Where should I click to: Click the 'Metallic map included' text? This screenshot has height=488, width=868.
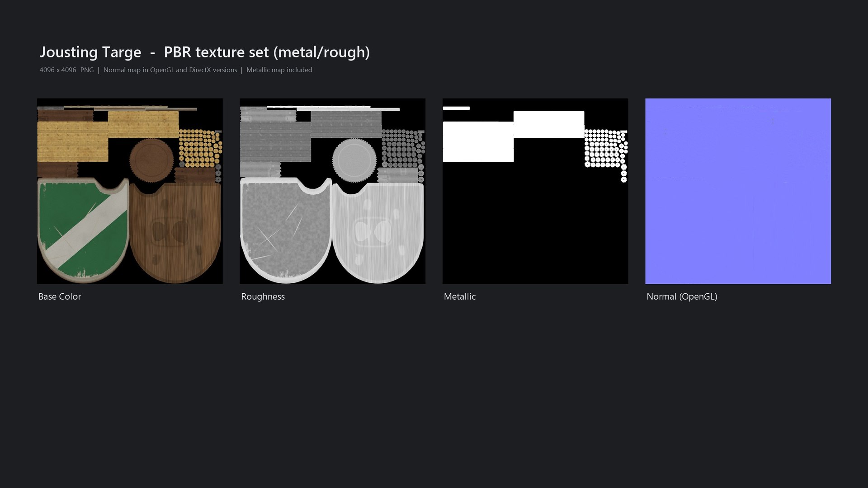point(279,70)
